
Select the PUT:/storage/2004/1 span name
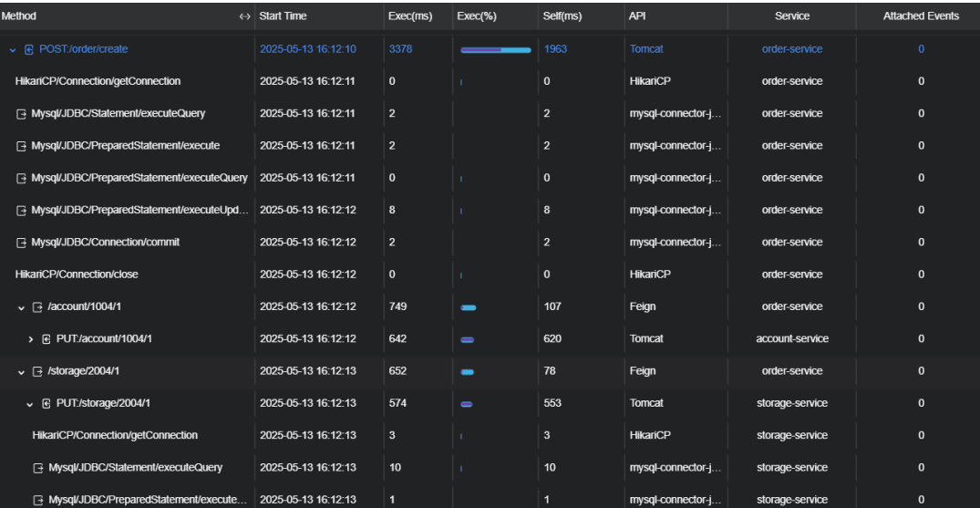(102, 403)
